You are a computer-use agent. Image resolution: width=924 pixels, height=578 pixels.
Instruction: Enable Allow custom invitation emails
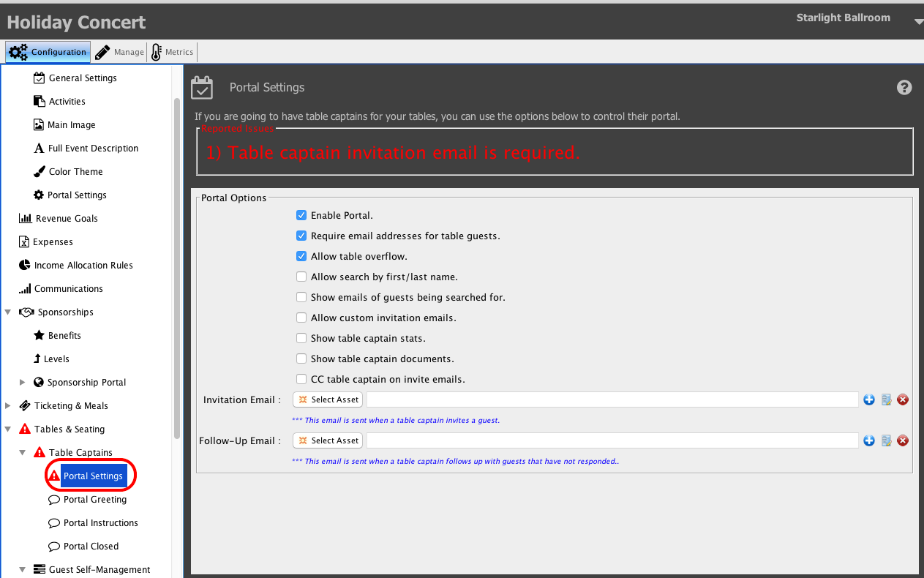tap(301, 318)
